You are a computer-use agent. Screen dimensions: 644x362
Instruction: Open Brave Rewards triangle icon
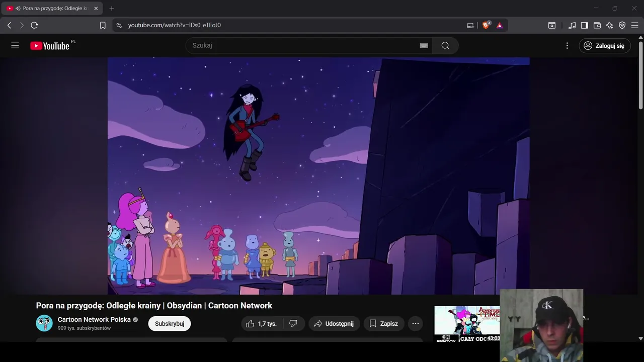click(500, 25)
